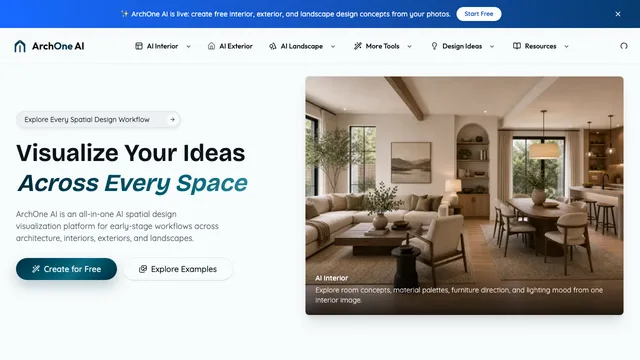Click the ArchOne AI description paragraph

click(x=117, y=226)
